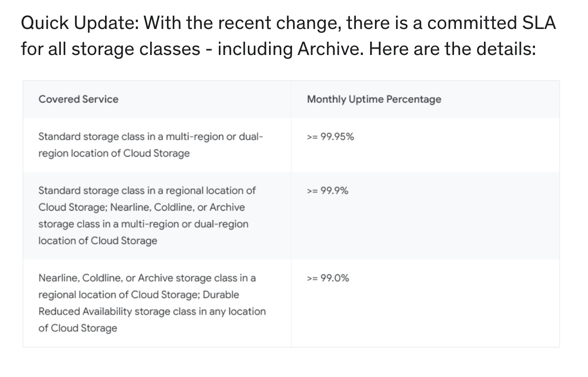
Task: Select the '>= 99.95%' uptime cell
Action: 330,137
